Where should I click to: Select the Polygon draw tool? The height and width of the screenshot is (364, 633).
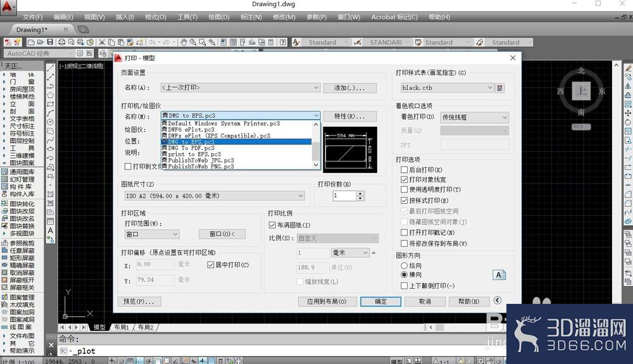tap(51, 95)
